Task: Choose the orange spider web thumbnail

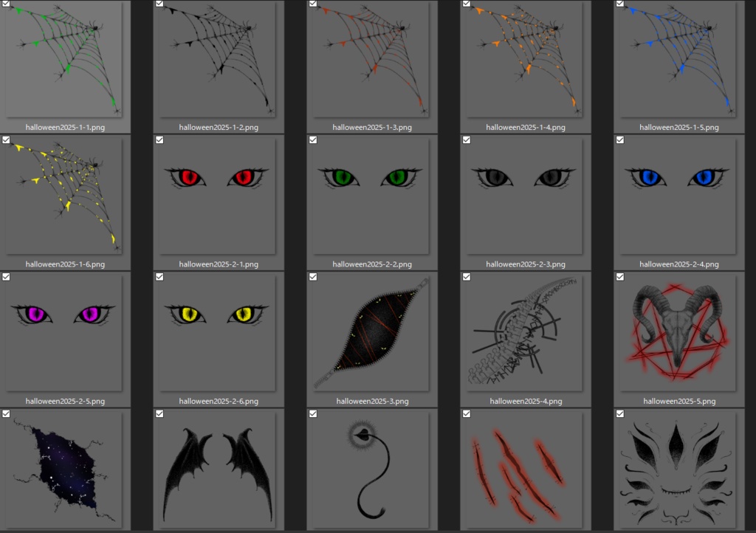Action: (x=523, y=59)
